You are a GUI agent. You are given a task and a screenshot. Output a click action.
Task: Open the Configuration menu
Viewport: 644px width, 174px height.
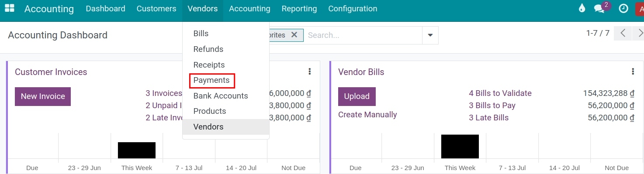[353, 9]
